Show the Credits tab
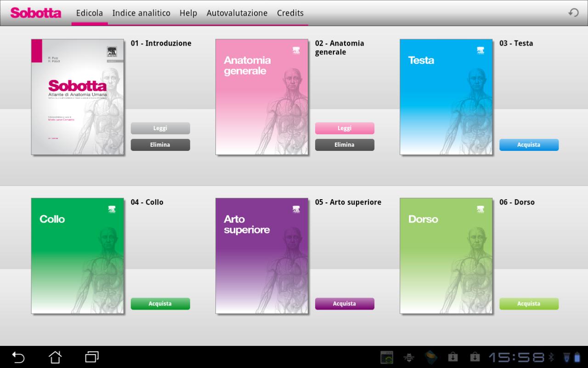This screenshot has height=368, width=588. click(290, 13)
